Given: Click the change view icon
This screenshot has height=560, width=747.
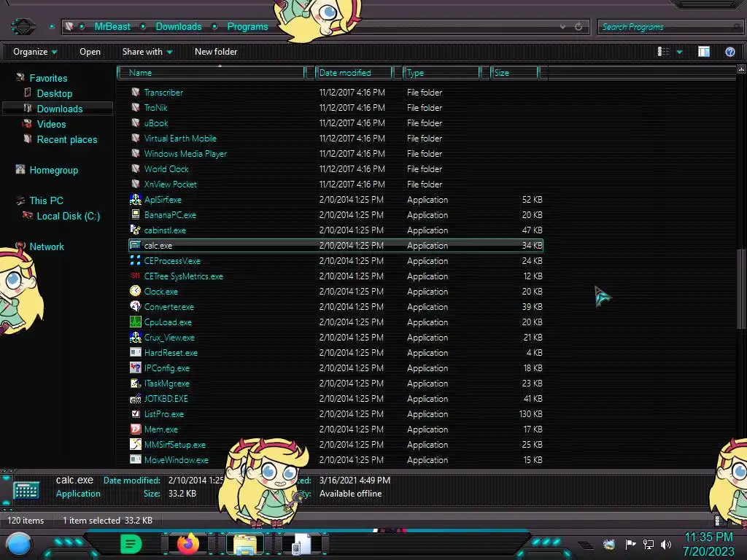Looking at the screenshot, I should pyautogui.click(x=663, y=52).
